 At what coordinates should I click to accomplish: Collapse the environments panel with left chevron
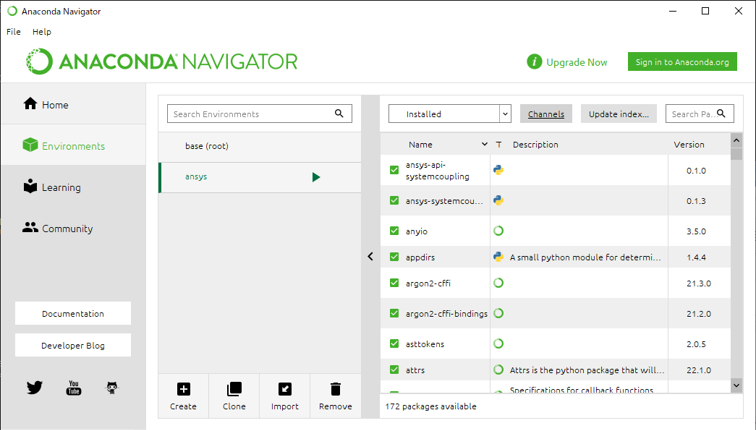point(370,257)
